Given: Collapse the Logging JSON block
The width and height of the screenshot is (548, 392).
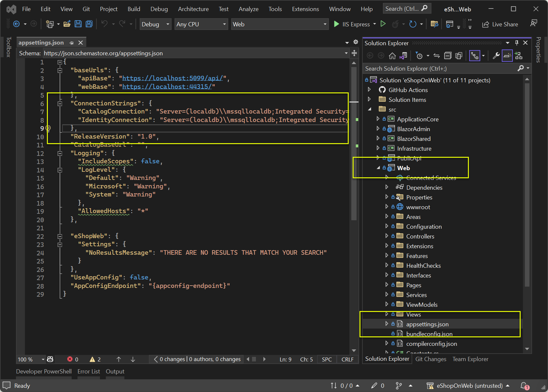Looking at the screenshot, I should point(60,153).
